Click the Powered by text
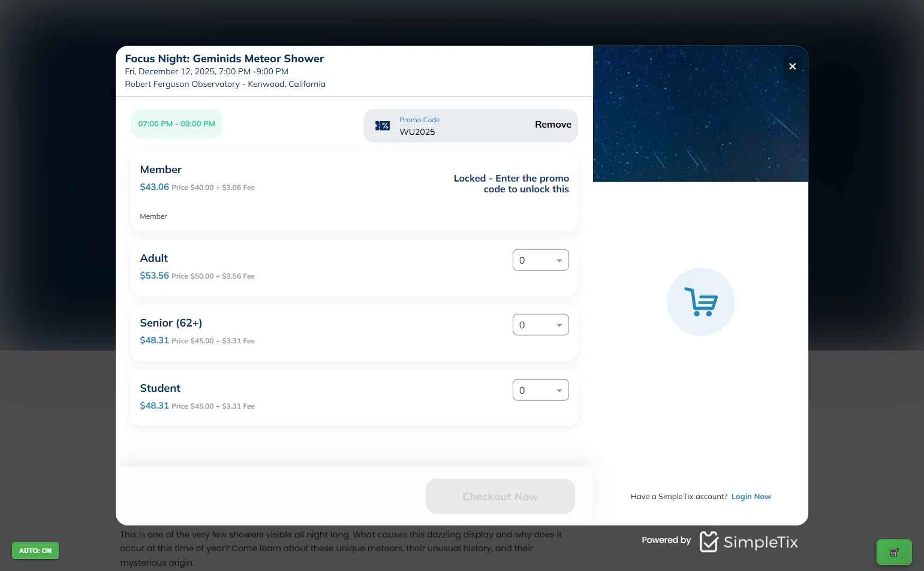Viewport: 924px width, 571px height. click(x=666, y=540)
